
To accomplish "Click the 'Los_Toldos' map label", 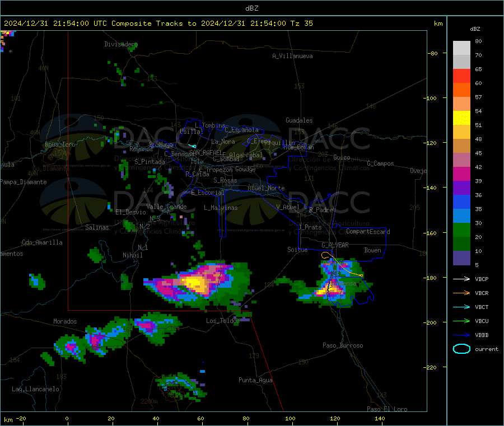I will (x=223, y=321).
